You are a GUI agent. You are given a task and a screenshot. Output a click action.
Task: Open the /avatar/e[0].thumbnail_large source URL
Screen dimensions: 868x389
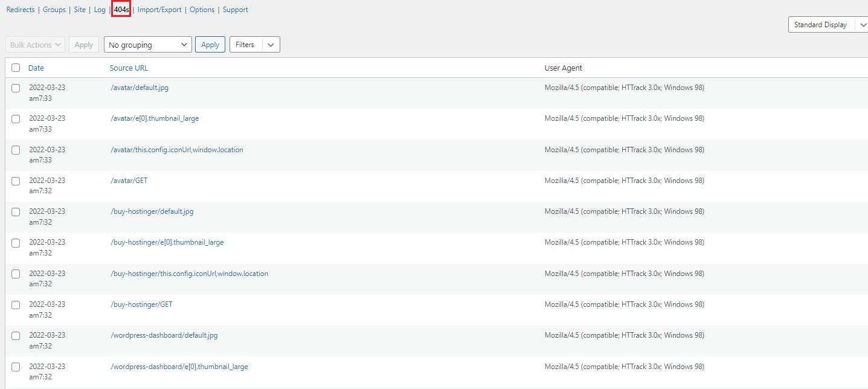[x=155, y=118]
